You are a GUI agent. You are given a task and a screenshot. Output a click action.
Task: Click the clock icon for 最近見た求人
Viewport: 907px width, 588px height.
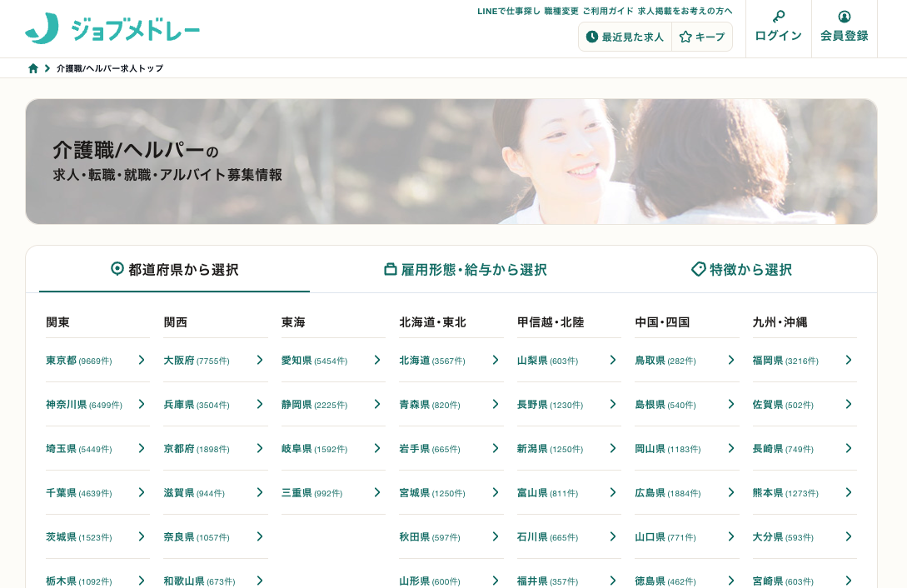pyautogui.click(x=591, y=37)
